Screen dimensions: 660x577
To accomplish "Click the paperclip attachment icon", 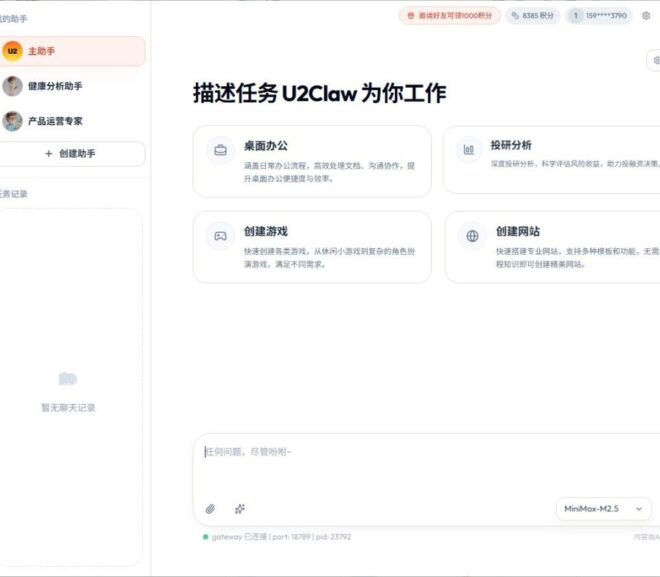I will click(x=210, y=509).
